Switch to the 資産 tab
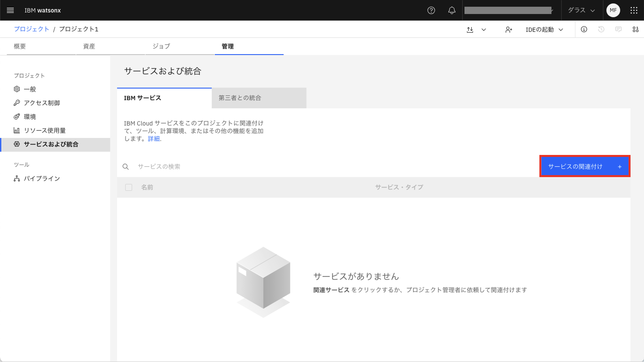Image resolution: width=644 pixels, height=362 pixels. click(89, 46)
